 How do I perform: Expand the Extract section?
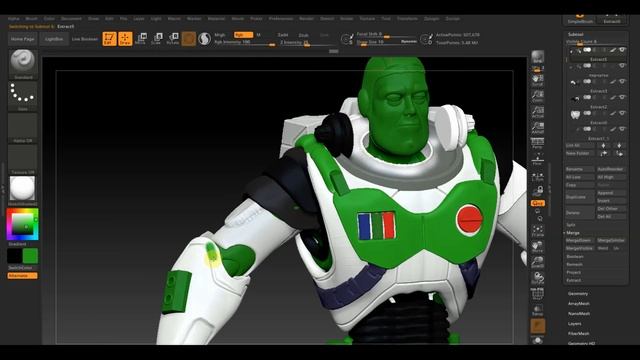[x=573, y=280]
